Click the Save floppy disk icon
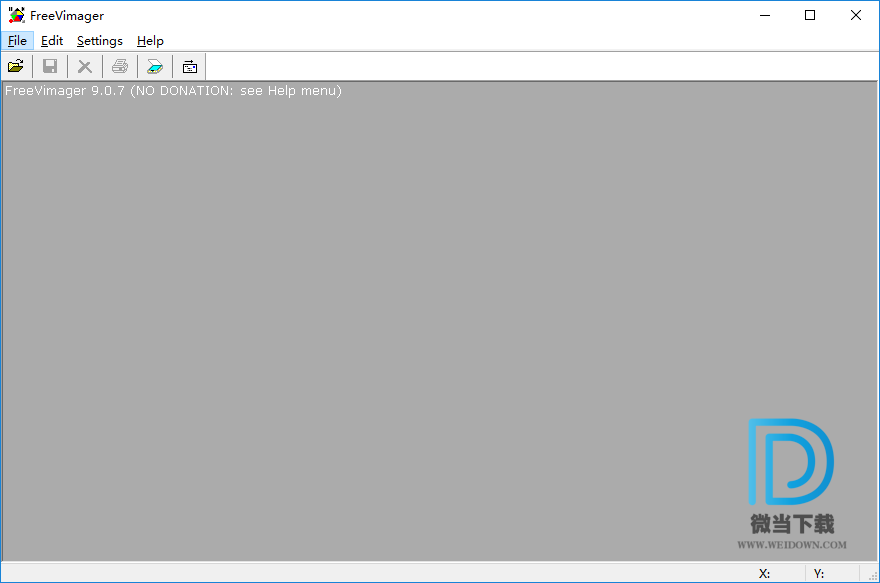Viewport: 880px width, 583px height. point(51,67)
